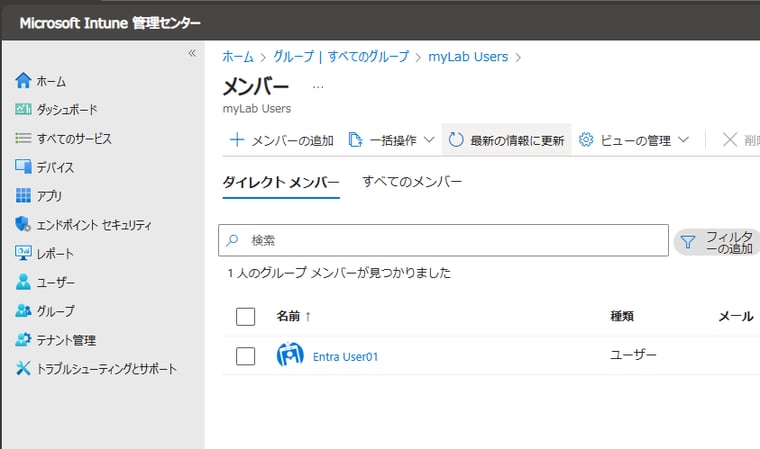The width and height of the screenshot is (760, 449).
Task: Click the Home house icon in sidebar
Action: [x=23, y=80]
